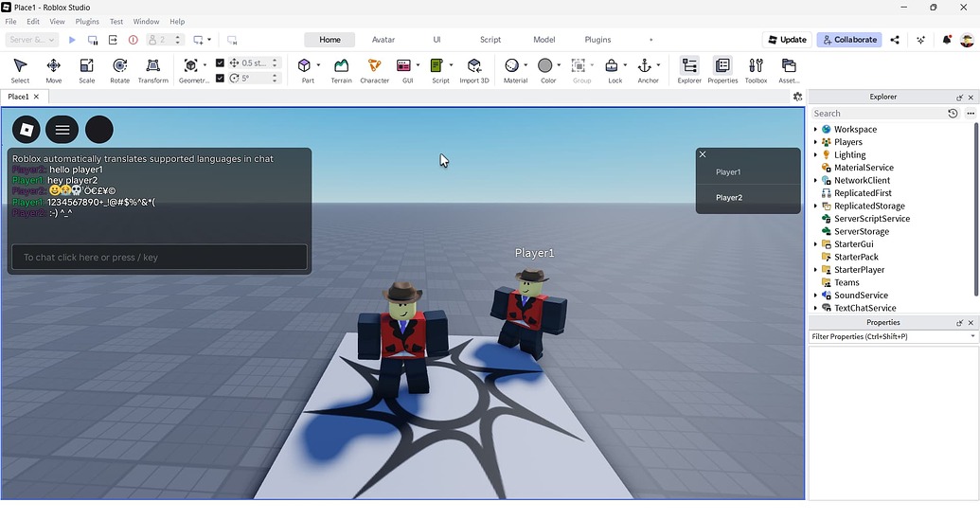Open the viewport settings gear icon
The image size is (980, 520).
[797, 97]
